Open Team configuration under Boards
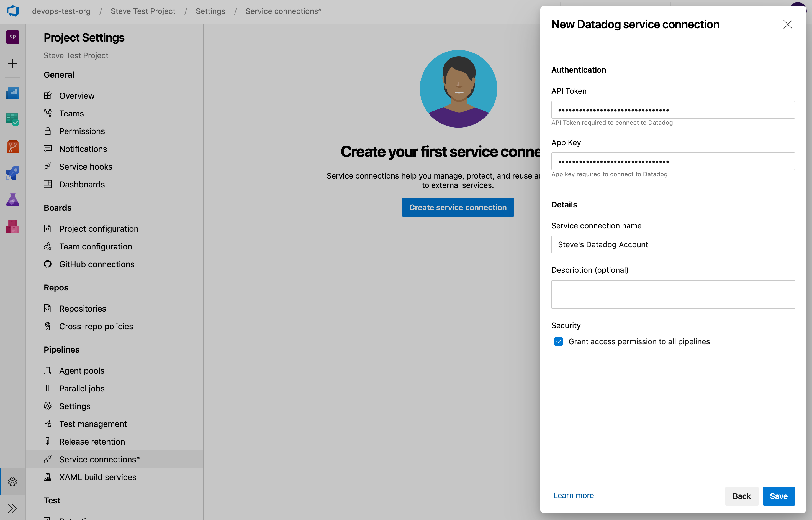The height and width of the screenshot is (520, 812). (x=96, y=246)
